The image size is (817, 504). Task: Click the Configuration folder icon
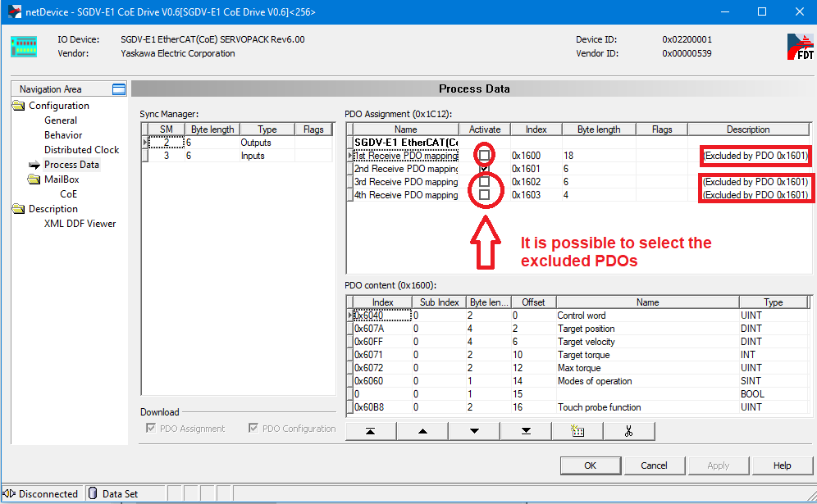[19, 106]
